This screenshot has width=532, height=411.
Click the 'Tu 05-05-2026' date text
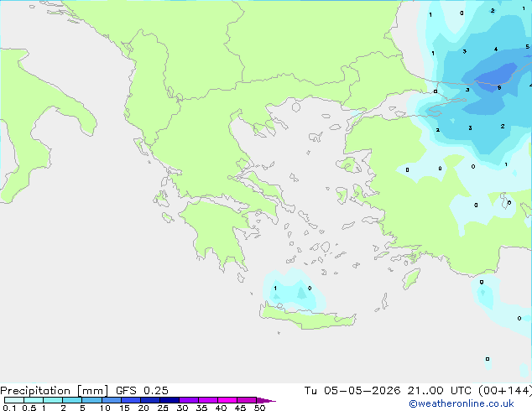[x=352, y=391]
